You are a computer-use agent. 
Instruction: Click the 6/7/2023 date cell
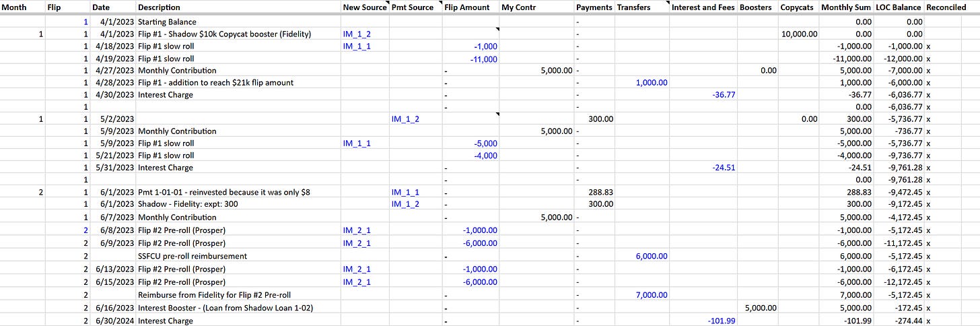click(113, 218)
